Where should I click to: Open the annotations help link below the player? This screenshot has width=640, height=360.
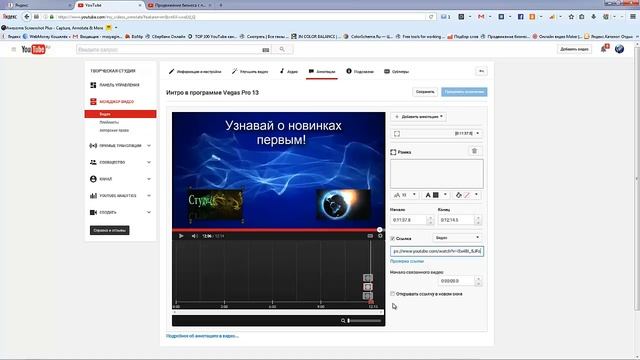[202, 336]
